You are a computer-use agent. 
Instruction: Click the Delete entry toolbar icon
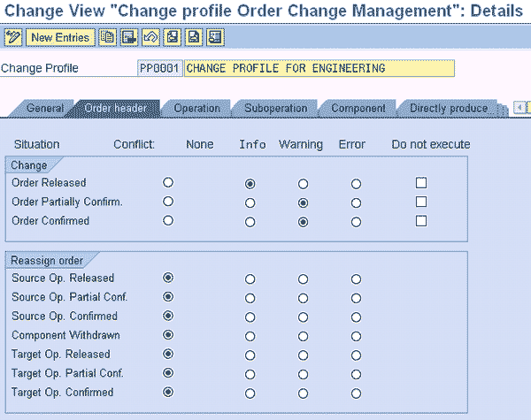[x=129, y=37]
